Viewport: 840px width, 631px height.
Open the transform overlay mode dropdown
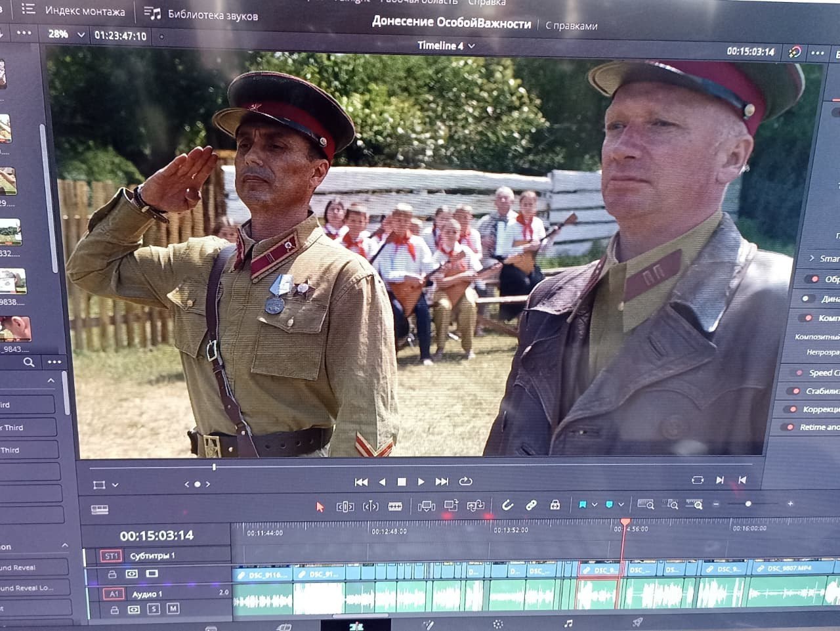[115, 485]
